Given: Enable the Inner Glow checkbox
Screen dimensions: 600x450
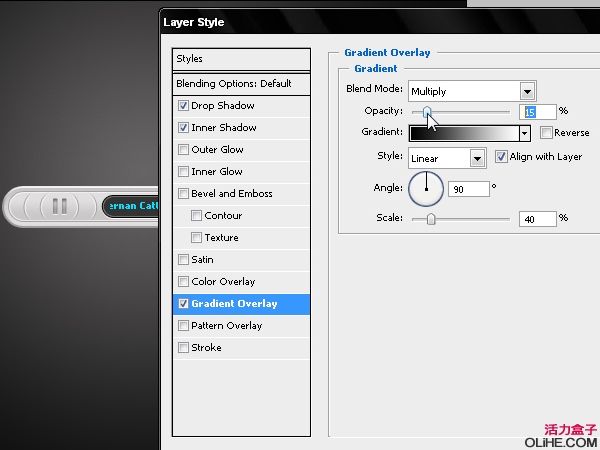Looking at the screenshot, I should click(x=183, y=171).
